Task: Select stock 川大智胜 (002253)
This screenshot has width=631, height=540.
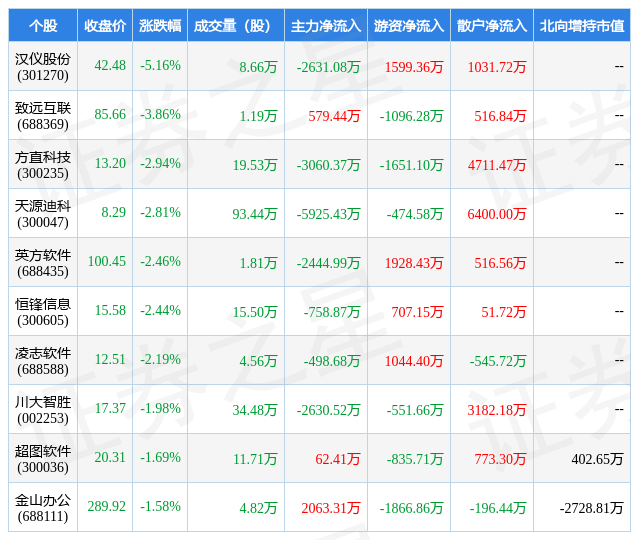Action: 43,410
